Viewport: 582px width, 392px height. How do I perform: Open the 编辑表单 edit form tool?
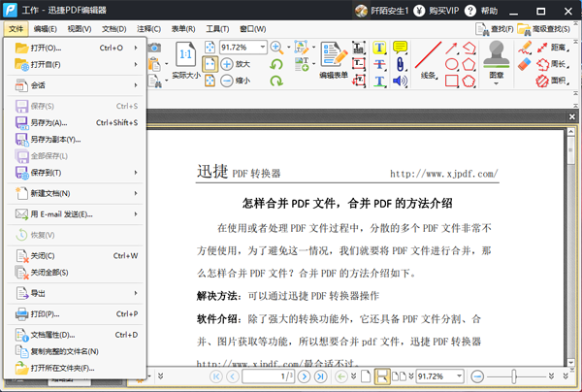[334, 60]
